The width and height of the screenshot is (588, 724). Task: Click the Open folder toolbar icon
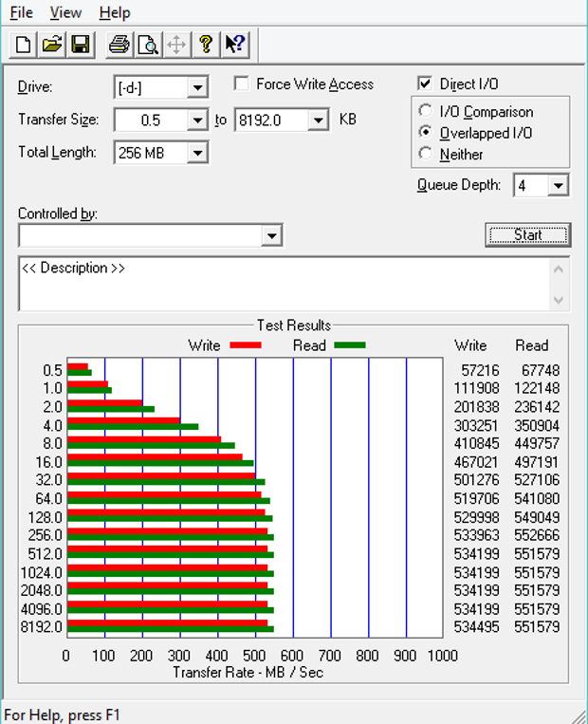[53, 44]
